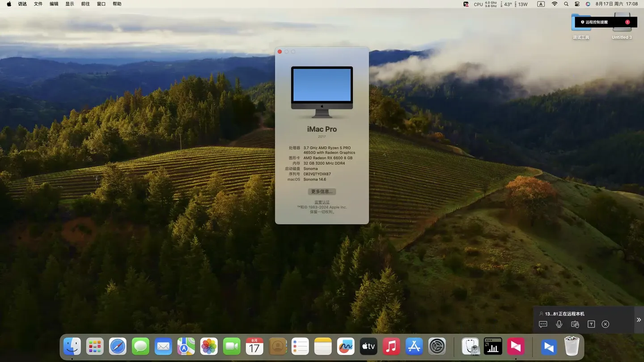
Task: Open the Apple menu
Action: pos(9,4)
